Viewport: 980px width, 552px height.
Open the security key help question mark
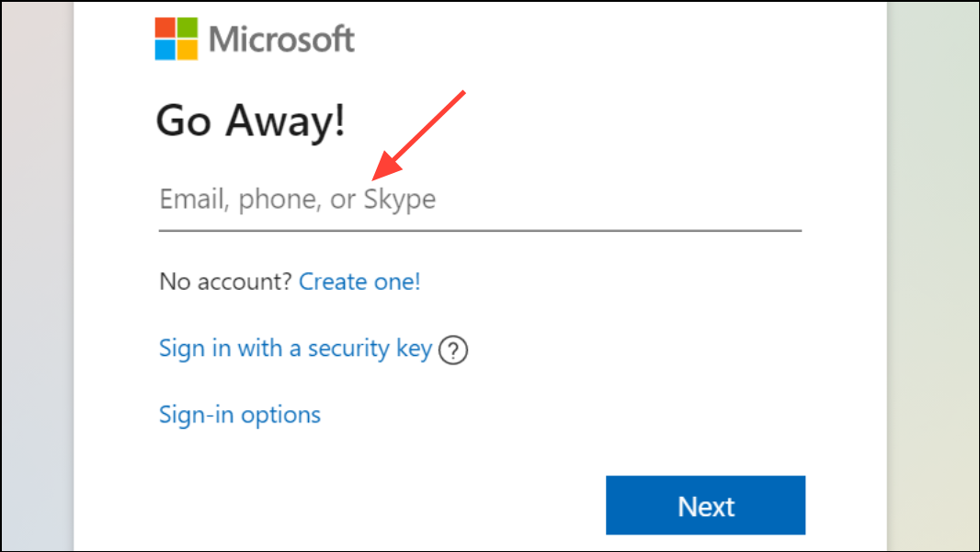pos(453,351)
